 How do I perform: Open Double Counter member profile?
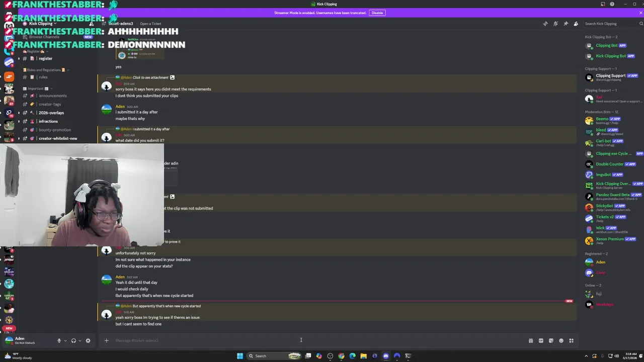pyautogui.click(x=613, y=164)
